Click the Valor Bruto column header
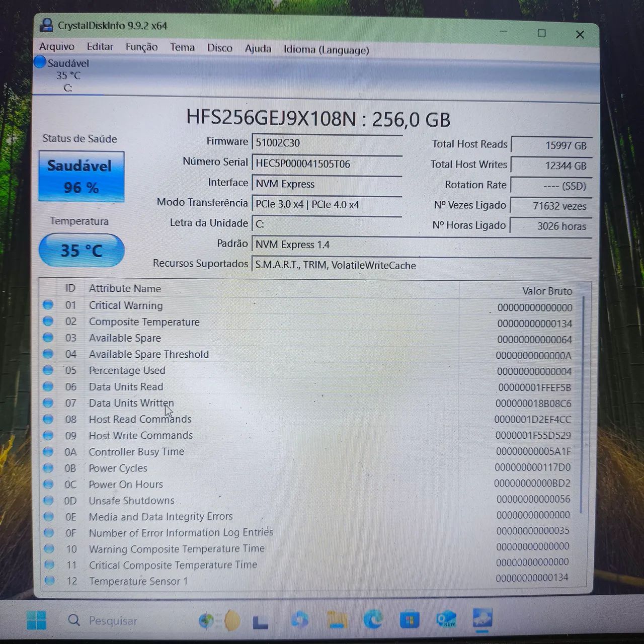 (x=547, y=291)
